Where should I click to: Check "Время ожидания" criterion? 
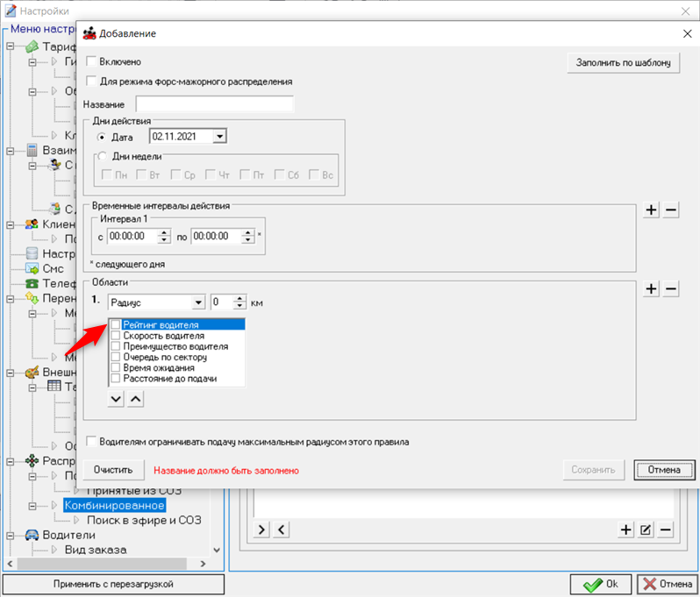coord(115,367)
